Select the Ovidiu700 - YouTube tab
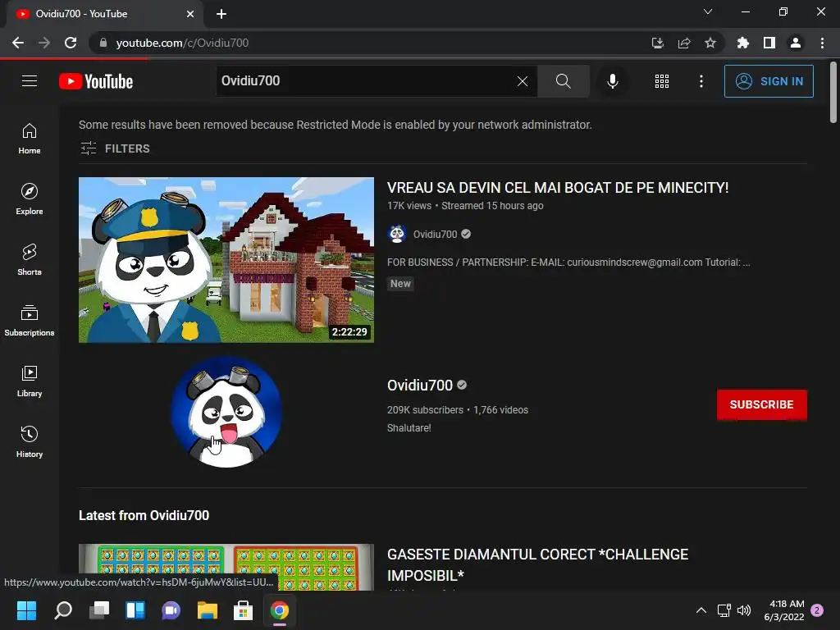Screen dimensions: 840x630 tap(104, 14)
